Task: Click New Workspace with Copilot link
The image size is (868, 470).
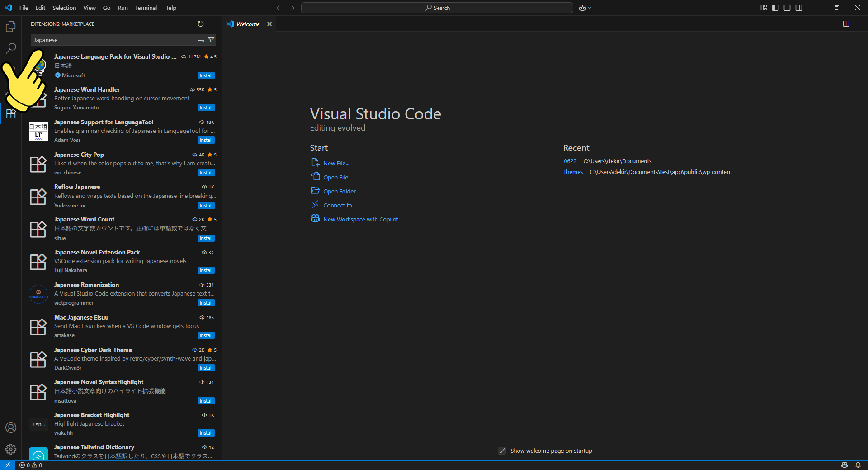Action: 363,219
